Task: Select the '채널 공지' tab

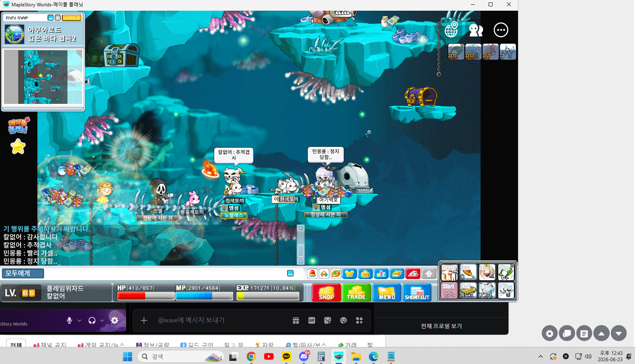Action: pos(50,344)
